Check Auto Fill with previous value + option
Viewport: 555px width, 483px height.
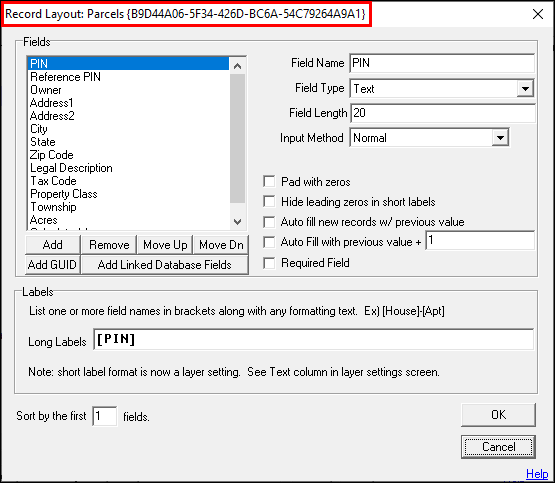pyautogui.click(x=269, y=242)
